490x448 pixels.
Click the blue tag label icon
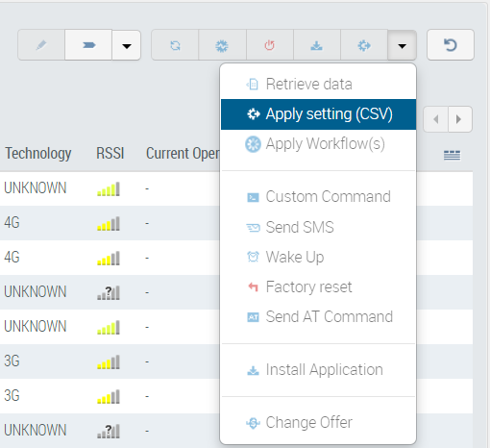click(88, 45)
